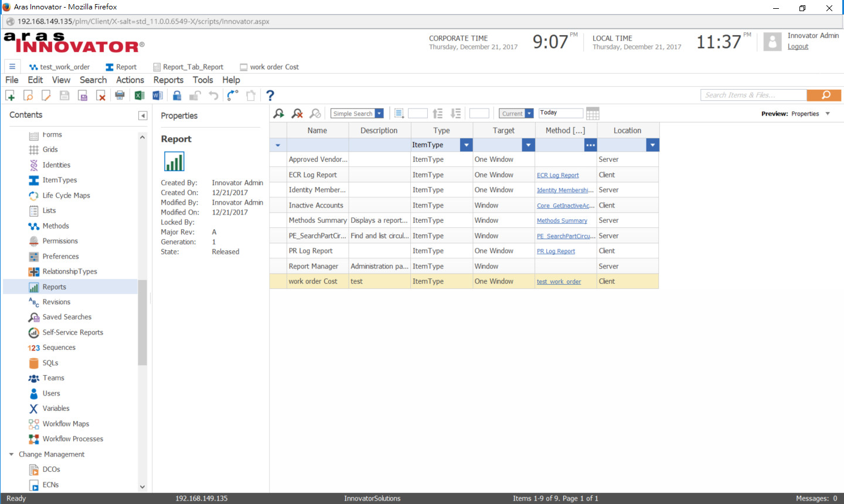Switch to the work order Cost tab

tap(269, 67)
